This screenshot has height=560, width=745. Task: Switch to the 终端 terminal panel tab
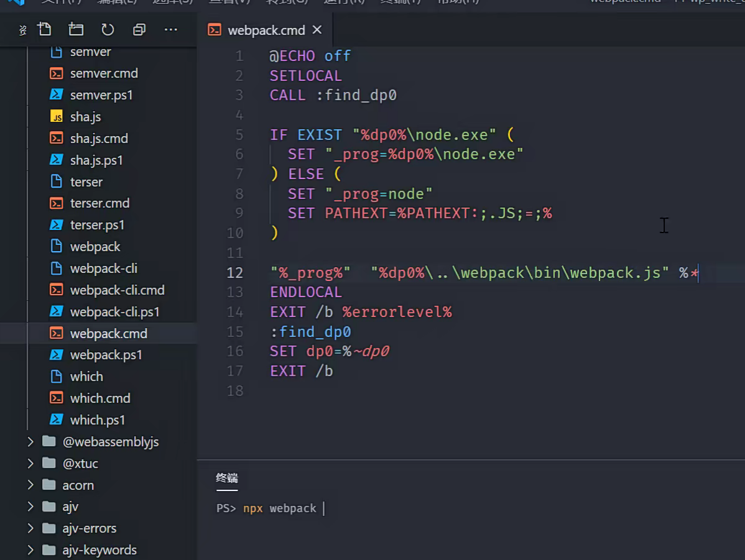pos(227,478)
